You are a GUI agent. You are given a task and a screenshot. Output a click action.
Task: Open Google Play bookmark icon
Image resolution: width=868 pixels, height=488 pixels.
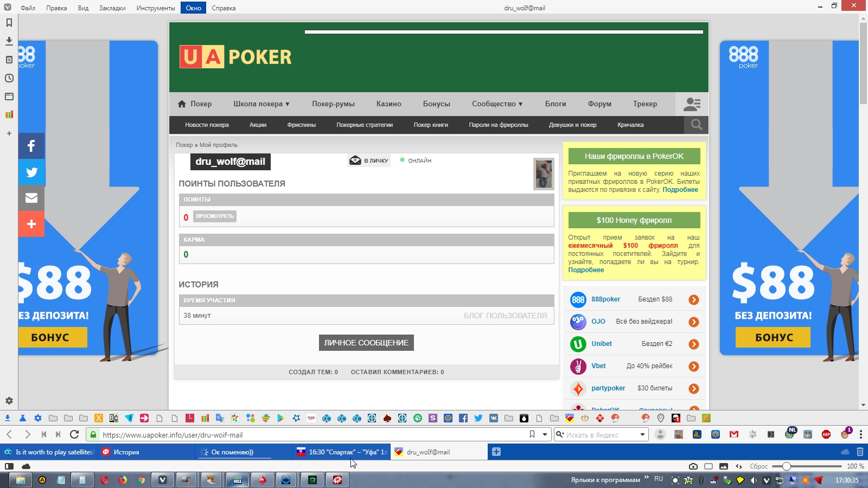280,418
